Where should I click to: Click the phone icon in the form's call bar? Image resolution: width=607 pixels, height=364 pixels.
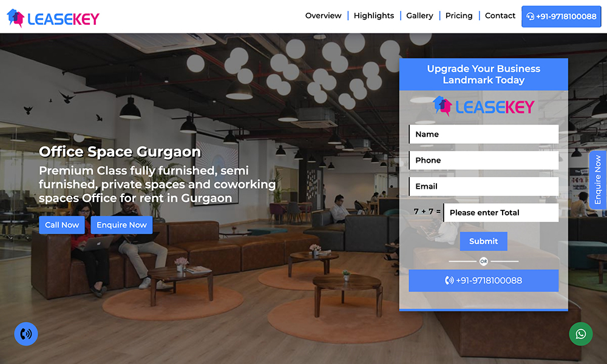[449, 280]
